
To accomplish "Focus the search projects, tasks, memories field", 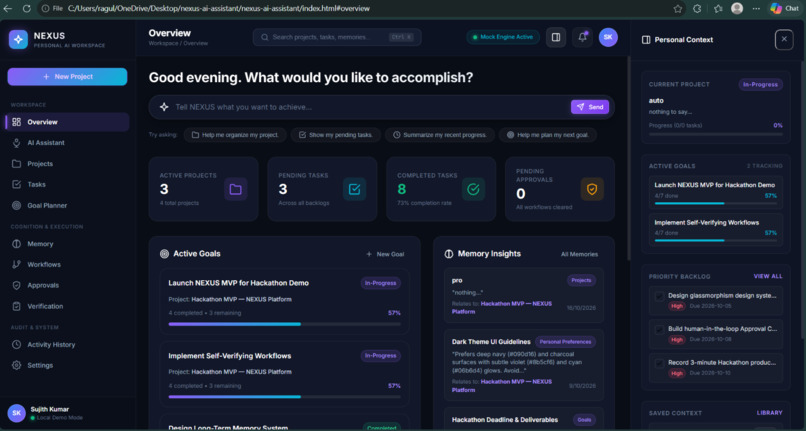I will pyautogui.click(x=337, y=37).
